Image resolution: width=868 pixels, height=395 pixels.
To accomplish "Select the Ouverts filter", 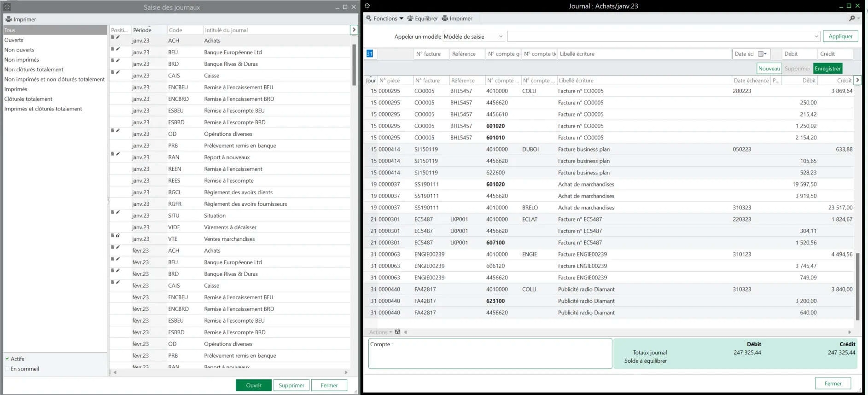I will tap(14, 40).
